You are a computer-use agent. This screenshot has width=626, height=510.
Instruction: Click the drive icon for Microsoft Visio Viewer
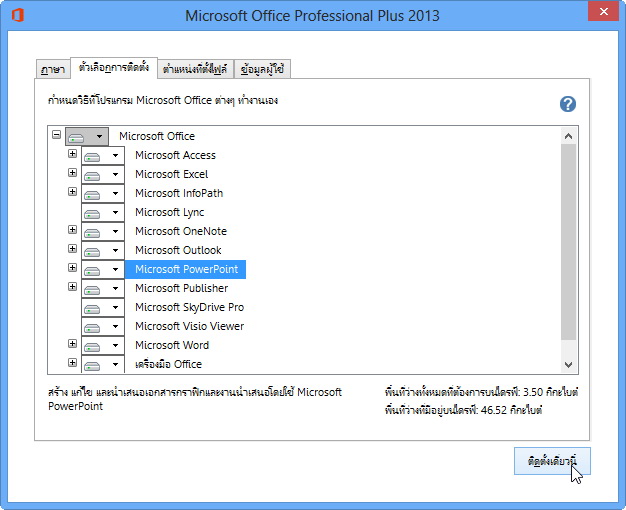93,328
